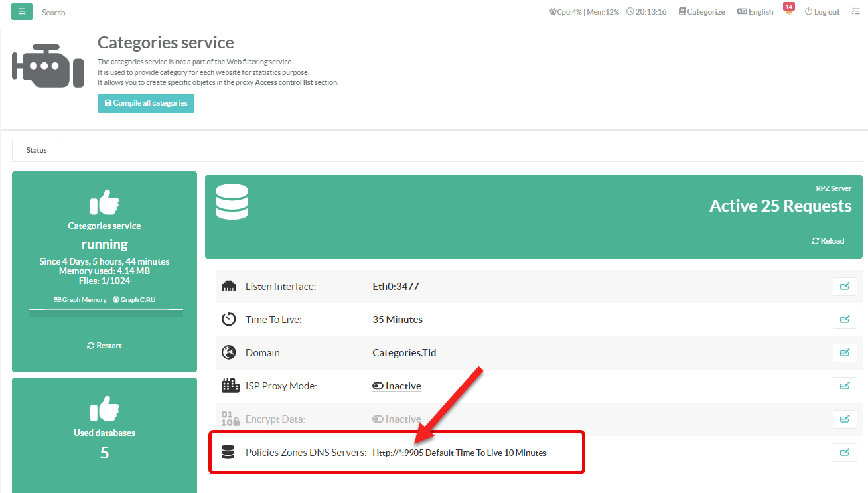Open Categorize from the top bar

tap(701, 12)
